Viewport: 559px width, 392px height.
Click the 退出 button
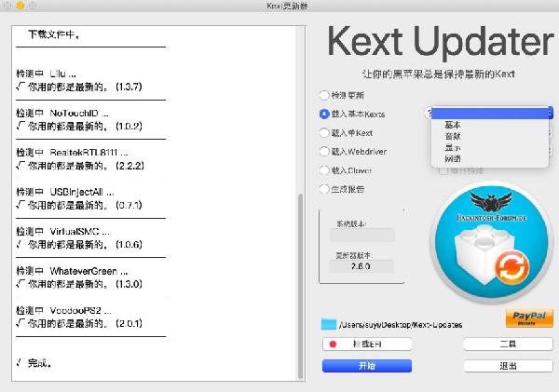coord(508,366)
